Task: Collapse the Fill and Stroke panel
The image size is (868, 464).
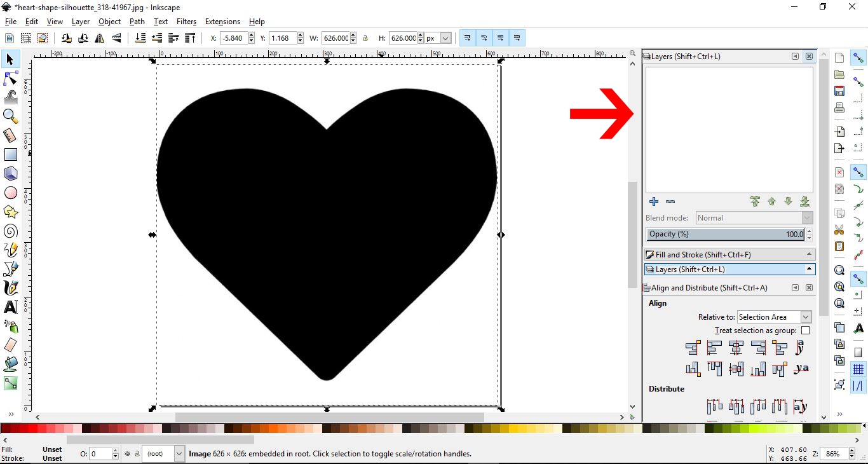Action: (808, 254)
